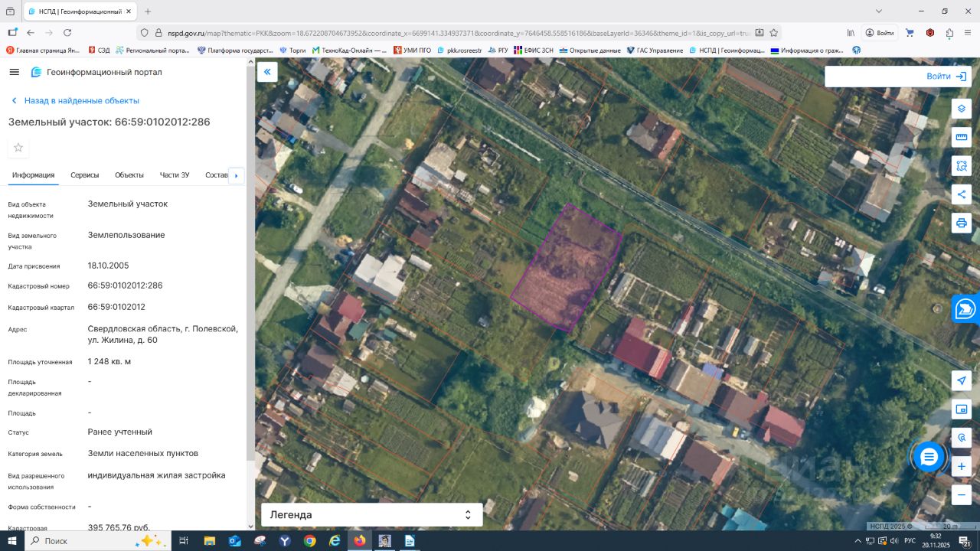Open the shopping cart toolbar icon
The width and height of the screenshot is (980, 551).
pos(910,33)
